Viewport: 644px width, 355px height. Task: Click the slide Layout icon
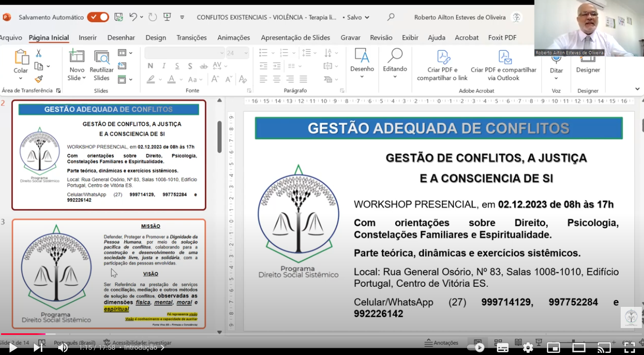pos(122,53)
